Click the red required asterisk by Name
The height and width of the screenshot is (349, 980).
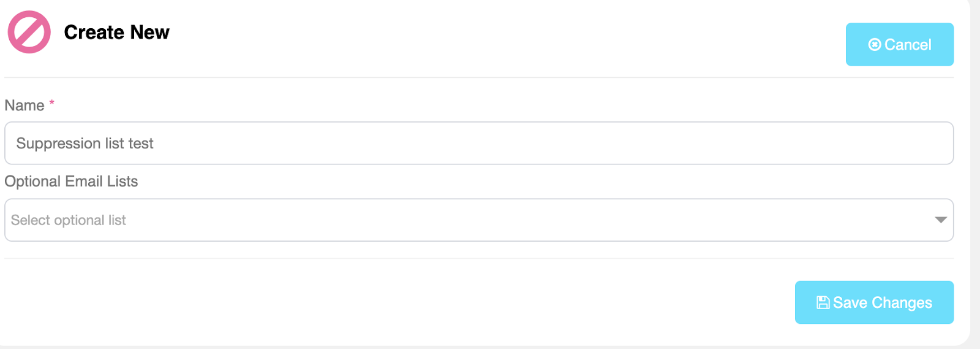[52, 103]
